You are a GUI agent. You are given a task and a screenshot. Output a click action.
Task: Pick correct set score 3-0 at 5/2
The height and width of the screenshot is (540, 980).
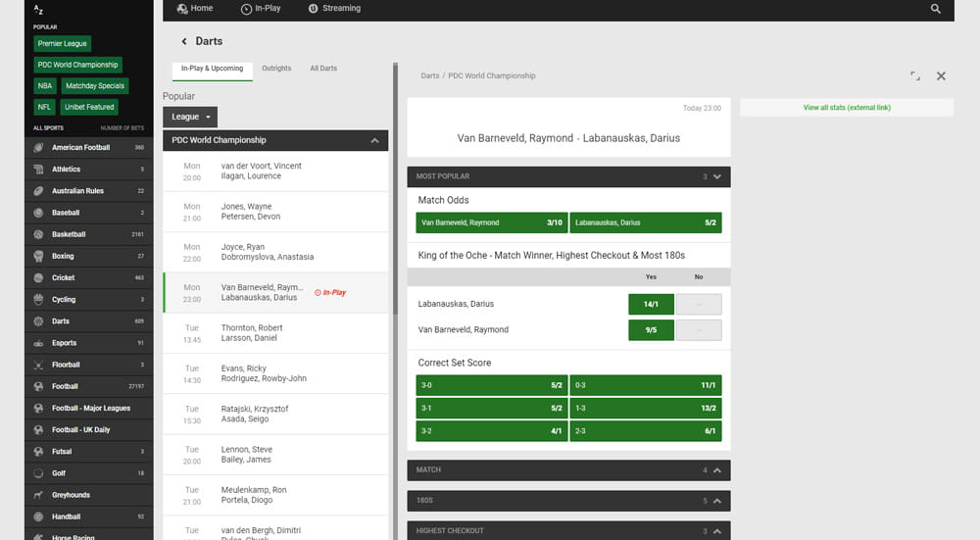click(x=491, y=385)
